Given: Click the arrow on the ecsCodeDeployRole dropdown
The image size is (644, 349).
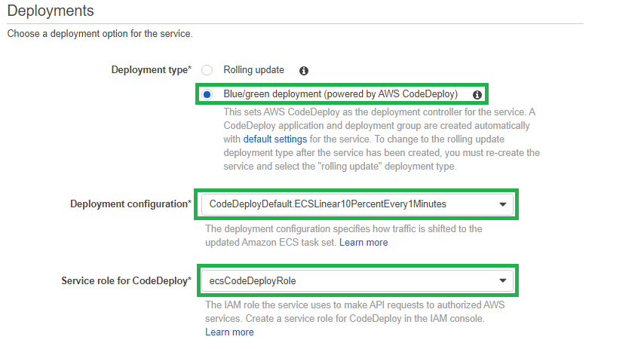Looking at the screenshot, I should pyautogui.click(x=502, y=280).
